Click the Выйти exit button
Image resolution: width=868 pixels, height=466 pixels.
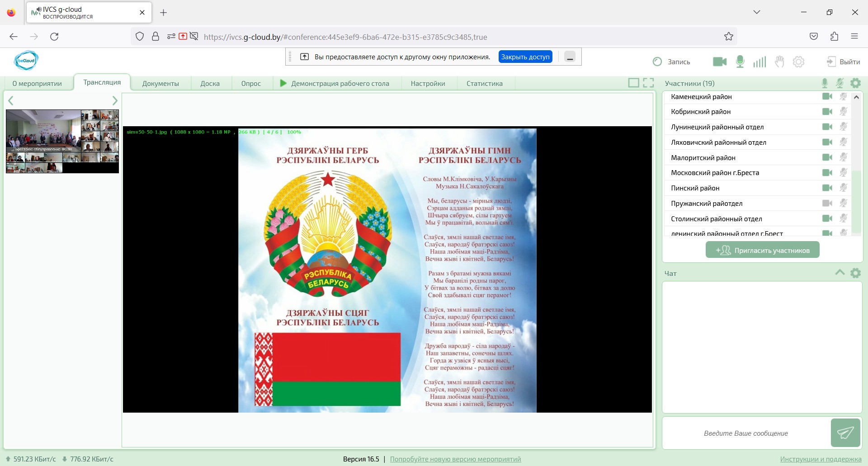click(x=844, y=62)
